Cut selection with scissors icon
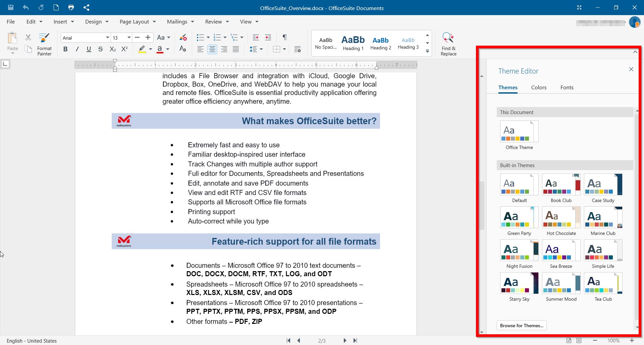This screenshot has width=644, height=345. click(x=28, y=37)
